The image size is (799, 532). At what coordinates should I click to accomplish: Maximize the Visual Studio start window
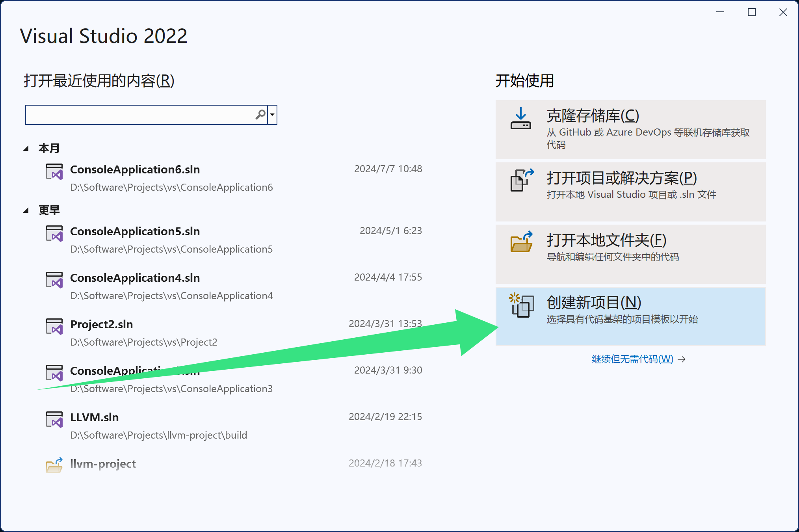(x=751, y=12)
